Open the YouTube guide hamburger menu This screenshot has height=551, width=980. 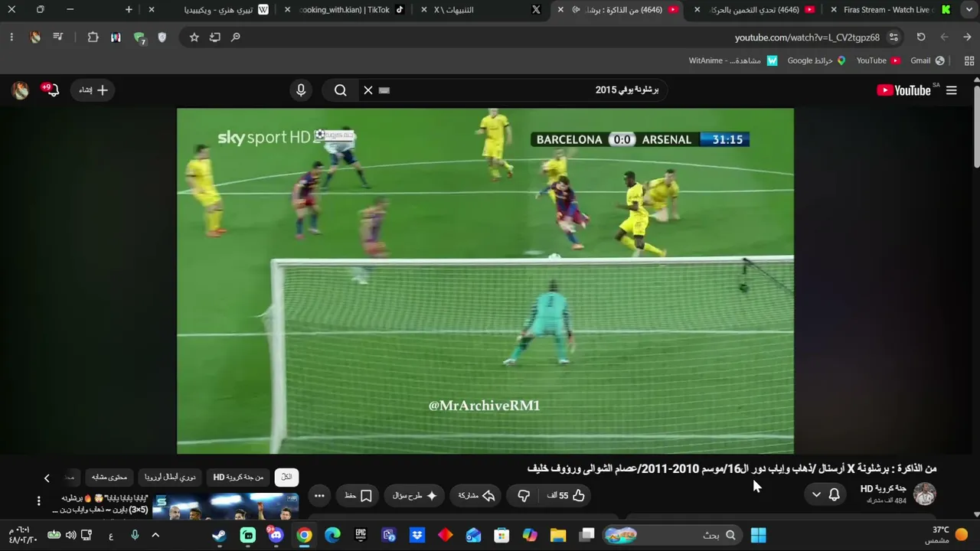pos(952,90)
